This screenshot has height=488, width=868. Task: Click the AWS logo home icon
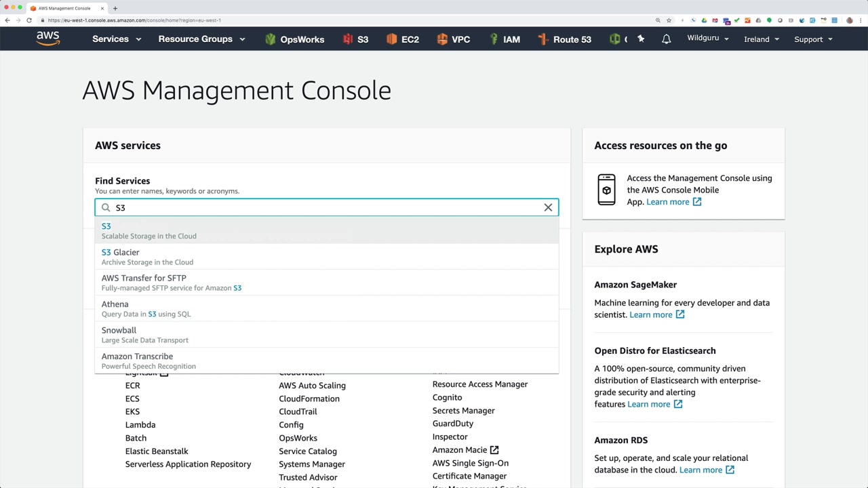click(48, 39)
